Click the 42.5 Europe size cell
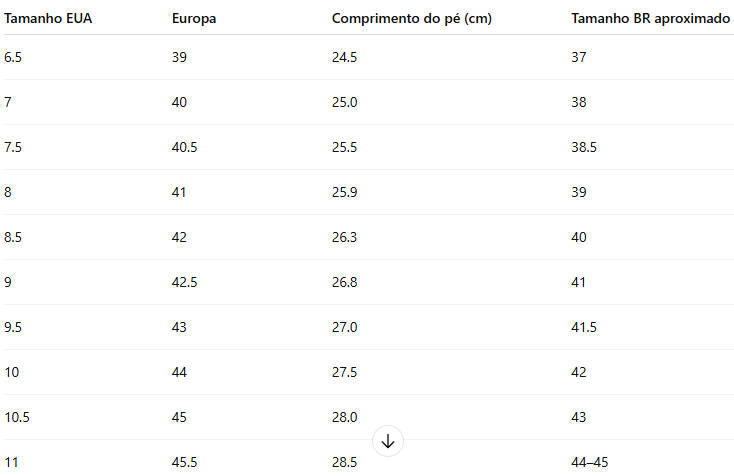 184,282
